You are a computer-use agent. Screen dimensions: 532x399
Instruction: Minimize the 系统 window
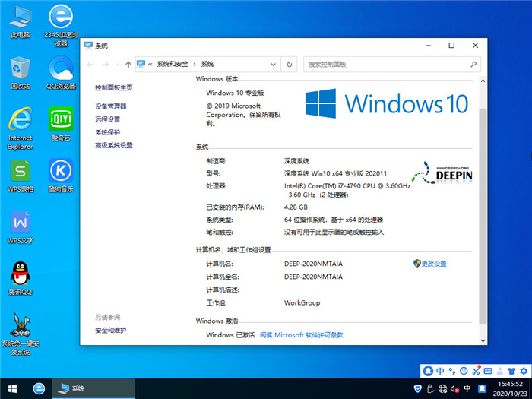point(428,46)
